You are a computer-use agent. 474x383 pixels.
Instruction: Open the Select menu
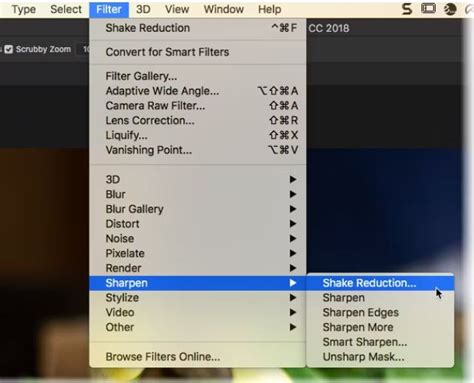tap(66, 9)
